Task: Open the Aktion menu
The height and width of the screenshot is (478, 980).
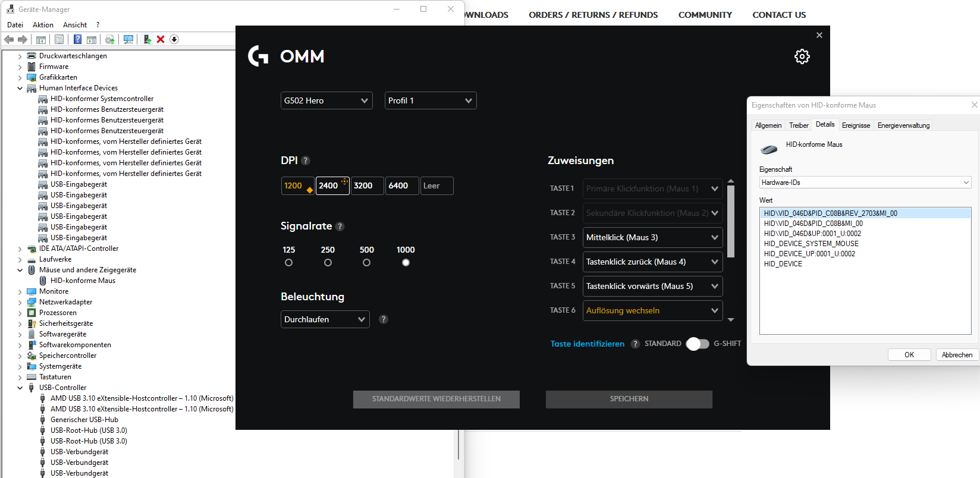Action: click(43, 25)
